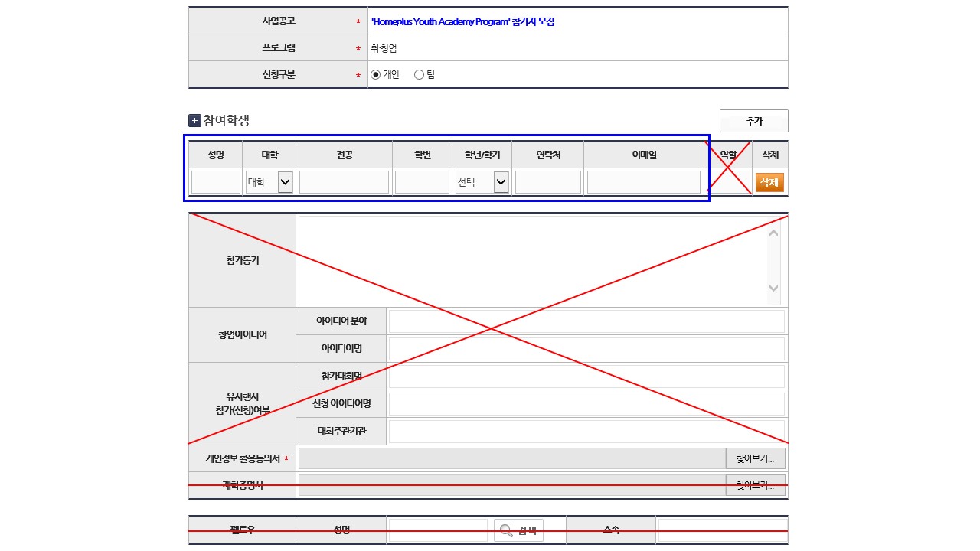
Task: Click the 아이디어명 input field
Action: coord(586,349)
